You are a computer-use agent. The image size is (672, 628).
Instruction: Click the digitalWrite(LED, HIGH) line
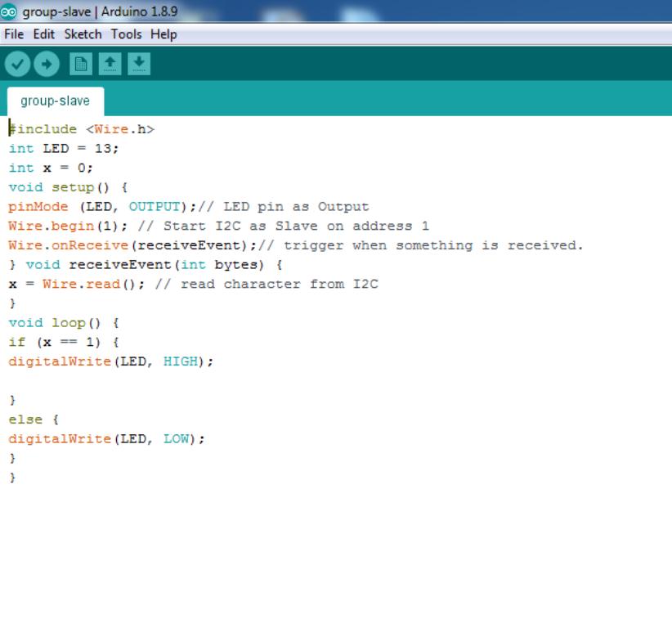tap(110, 361)
